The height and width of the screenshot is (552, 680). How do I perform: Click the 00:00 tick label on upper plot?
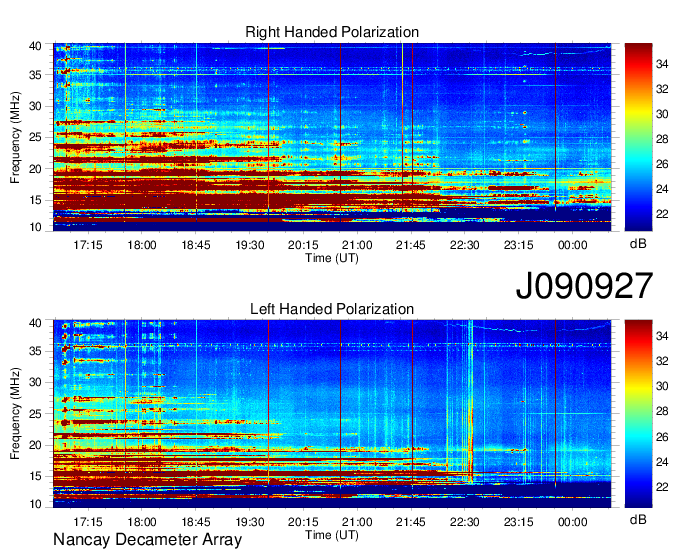tap(572, 245)
